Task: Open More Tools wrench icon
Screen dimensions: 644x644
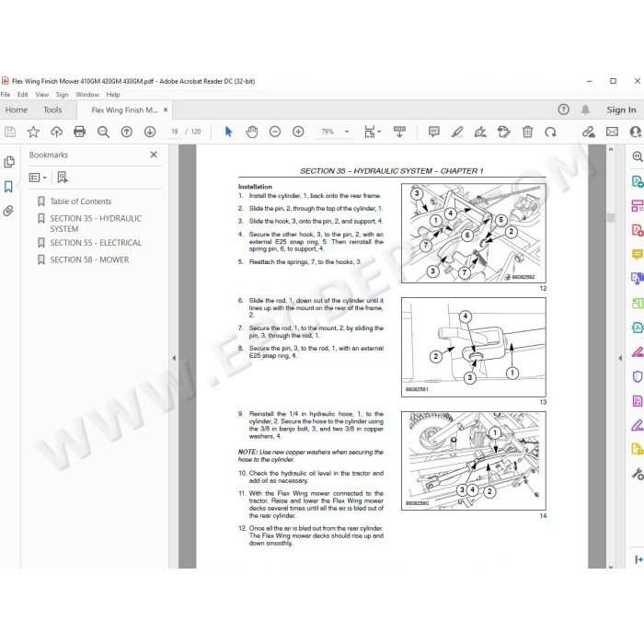Action: click(x=637, y=474)
